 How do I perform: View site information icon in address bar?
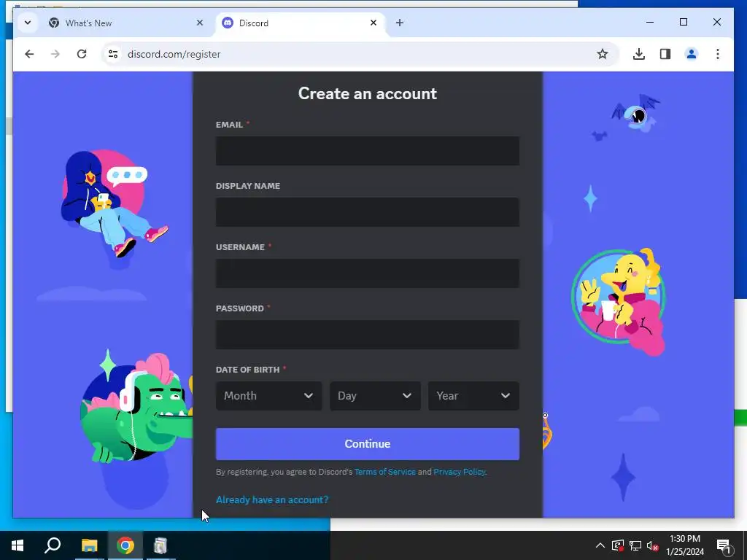point(113,54)
